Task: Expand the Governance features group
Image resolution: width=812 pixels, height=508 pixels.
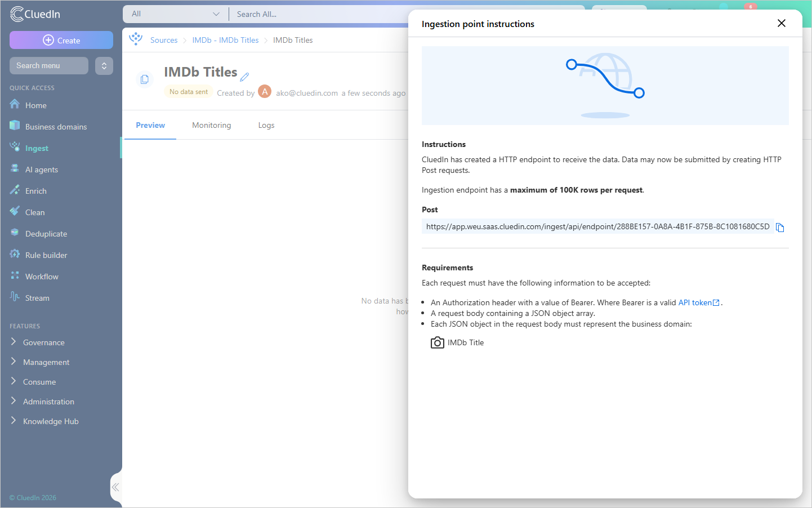Action: [43, 342]
